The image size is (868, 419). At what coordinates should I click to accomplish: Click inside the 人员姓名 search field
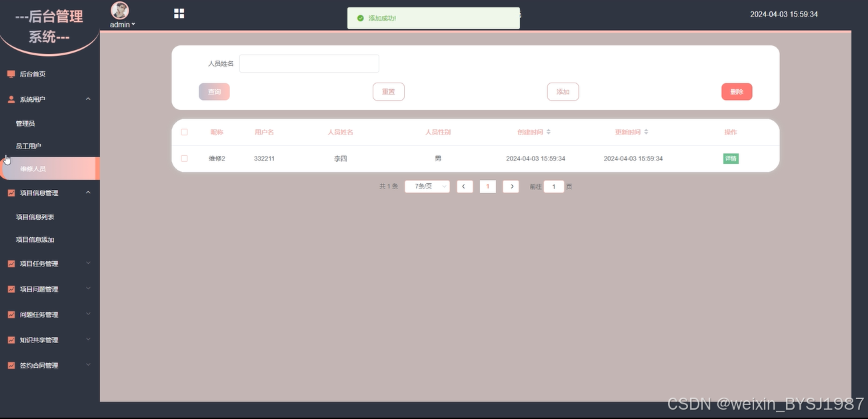(309, 63)
